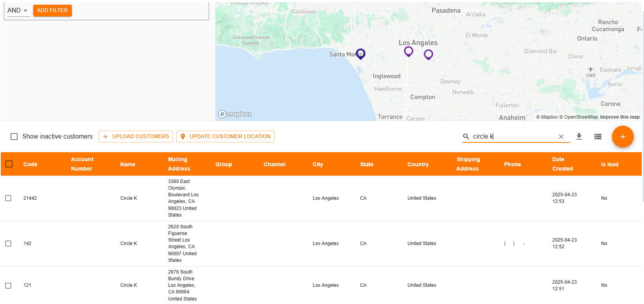Click the 2620 South Figueroa Street address
This screenshot has height=304, width=644.
point(182,244)
